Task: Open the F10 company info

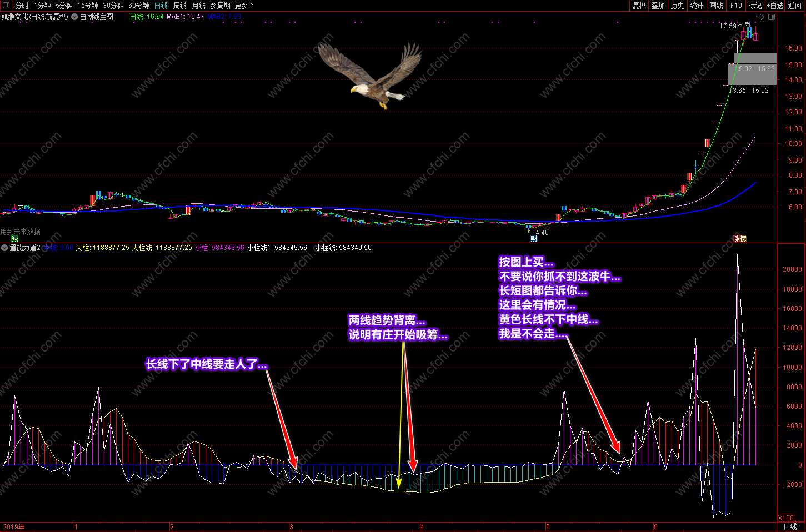Action: pyautogui.click(x=736, y=6)
